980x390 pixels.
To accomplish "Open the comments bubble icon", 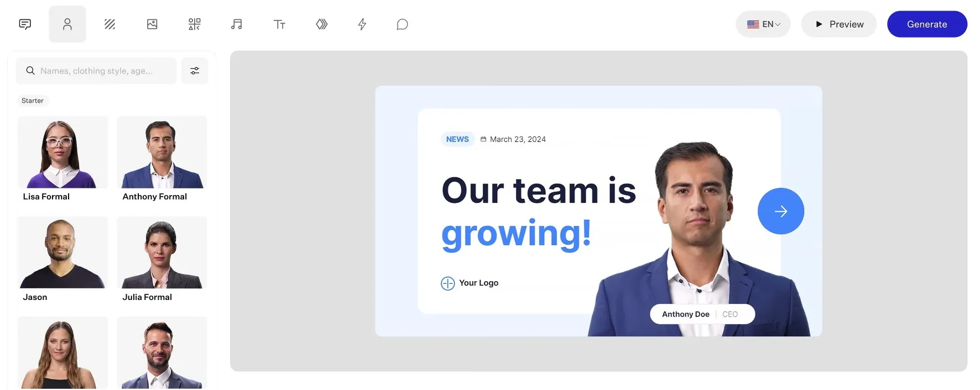I will click(x=403, y=24).
